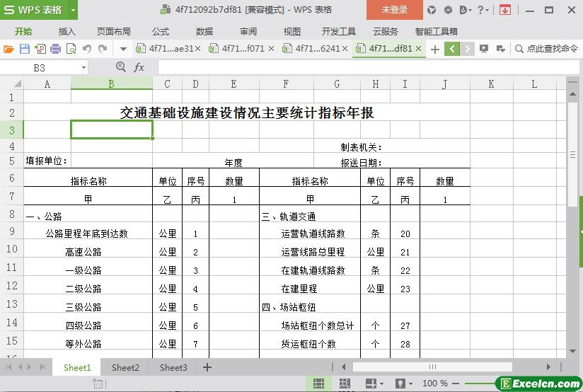Click the horizontal scrollbar right arrow
This screenshot has width=583, height=392.
click(548, 367)
